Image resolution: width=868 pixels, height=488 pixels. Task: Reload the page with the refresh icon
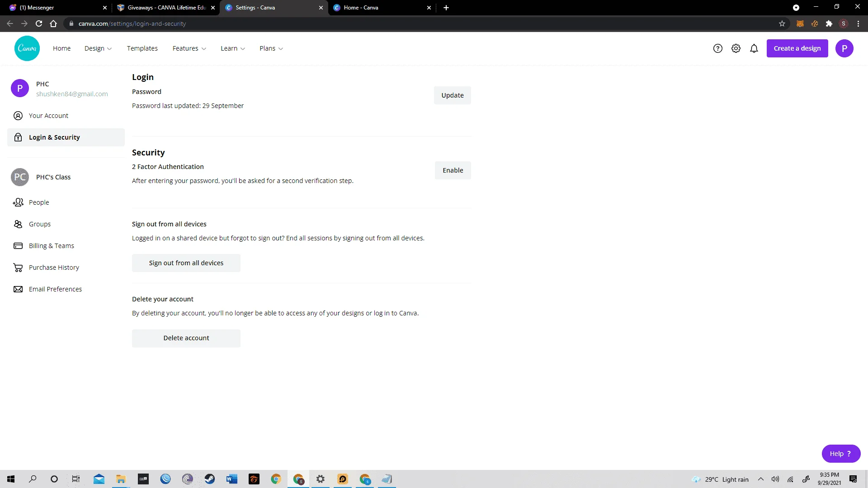(x=39, y=23)
